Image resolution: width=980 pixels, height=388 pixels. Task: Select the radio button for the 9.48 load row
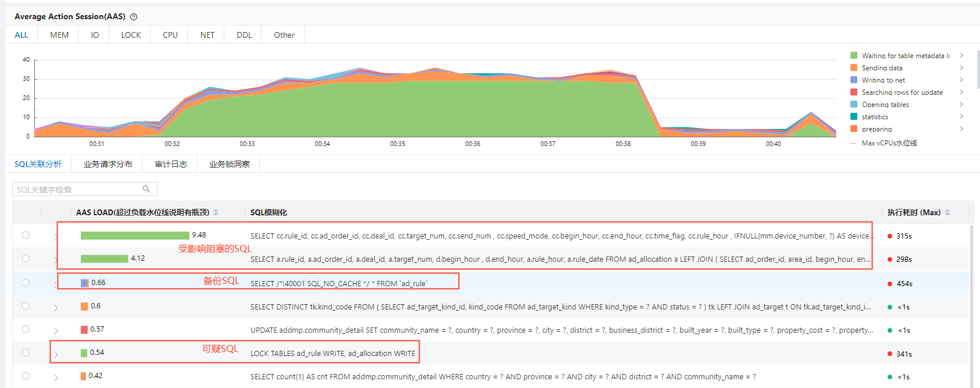point(26,235)
